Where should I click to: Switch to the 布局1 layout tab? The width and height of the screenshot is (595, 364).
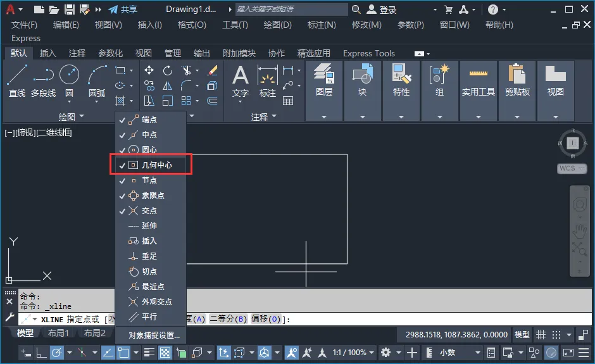click(58, 333)
